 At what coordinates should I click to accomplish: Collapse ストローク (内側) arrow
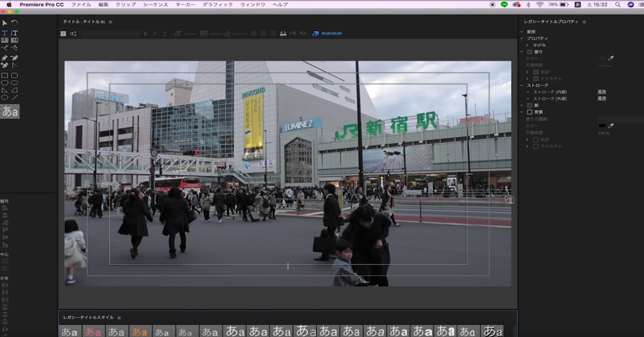click(528, 92)
